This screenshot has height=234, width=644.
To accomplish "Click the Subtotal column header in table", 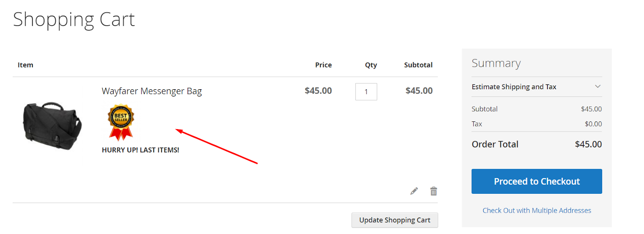I will 418,65.
